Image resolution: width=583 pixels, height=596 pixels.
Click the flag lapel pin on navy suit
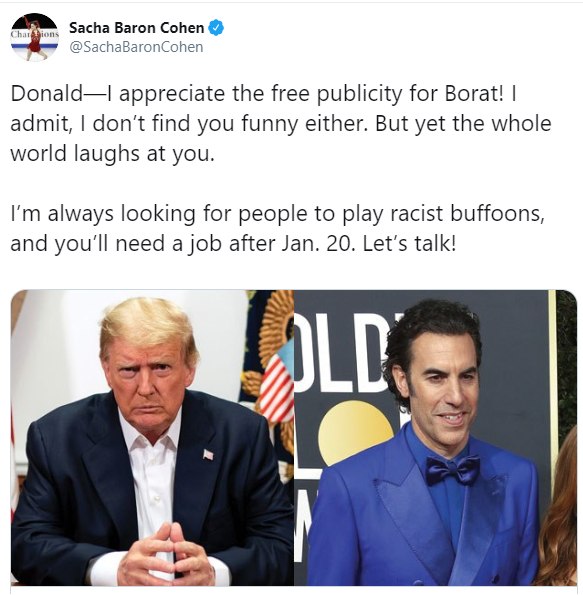click(x=208, y=454)
